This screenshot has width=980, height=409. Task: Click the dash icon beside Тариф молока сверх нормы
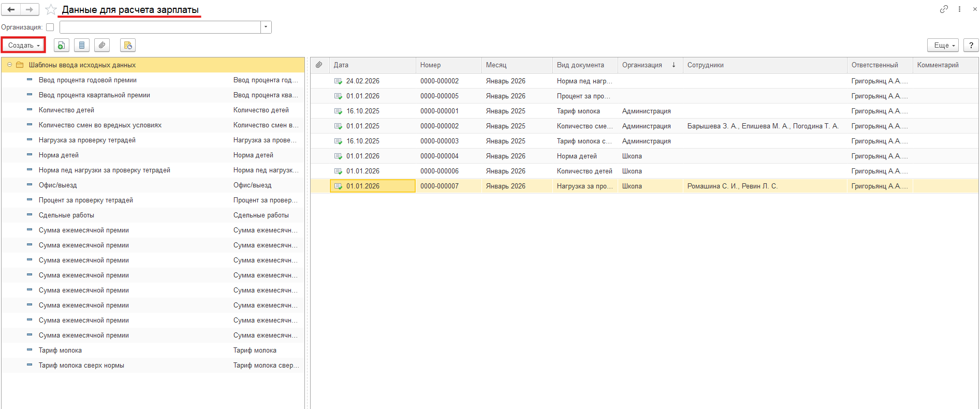(30, 365)
